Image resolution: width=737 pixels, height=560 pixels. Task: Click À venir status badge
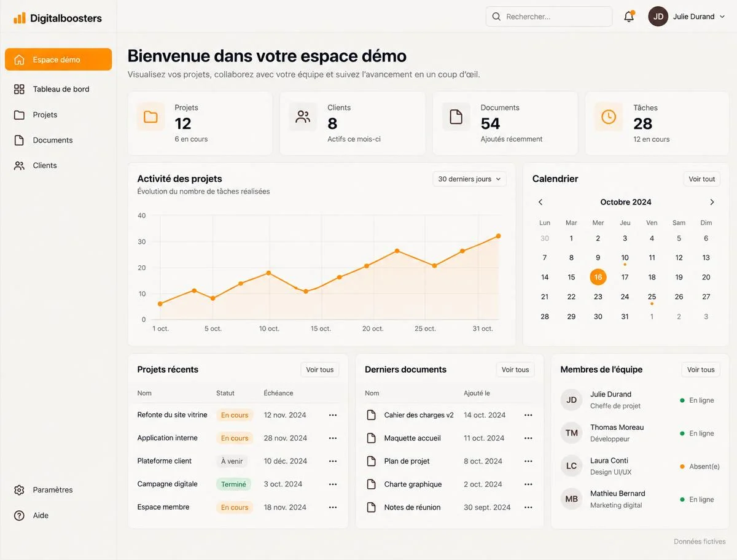[x=232, y=461]
